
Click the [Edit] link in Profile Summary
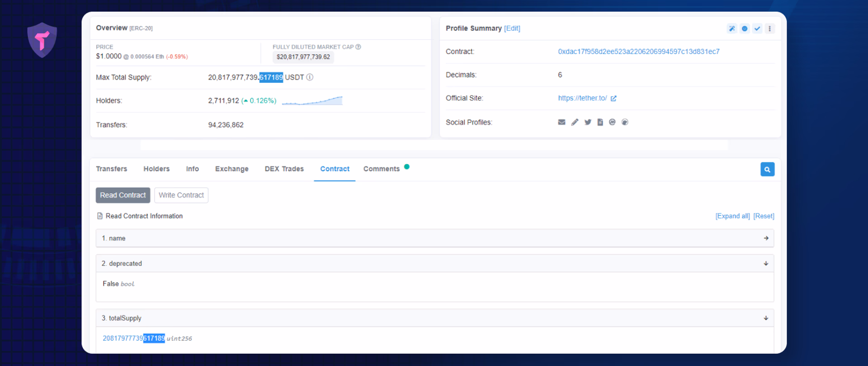tap(512, 29)
